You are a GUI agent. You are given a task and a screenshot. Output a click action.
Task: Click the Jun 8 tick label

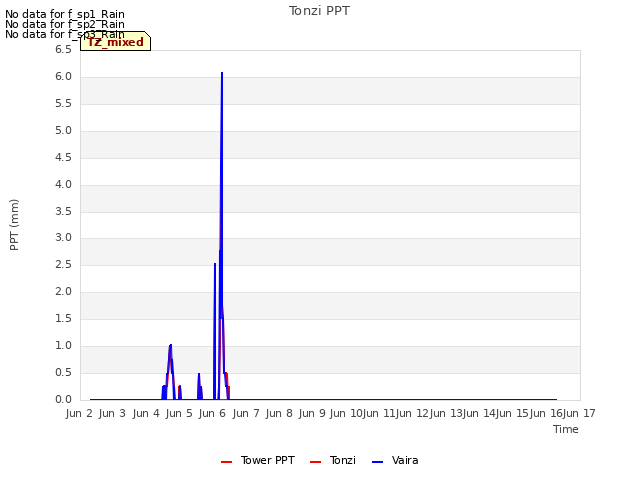click(x=279, y=413)
